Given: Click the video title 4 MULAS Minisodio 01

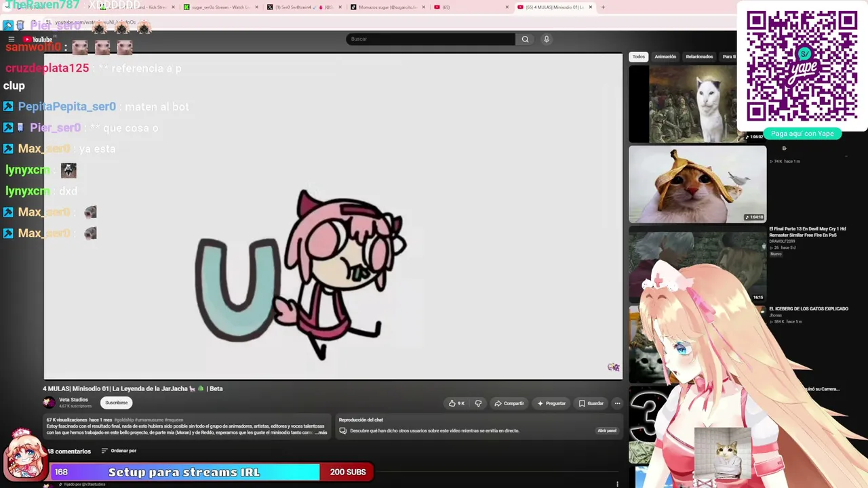Looking at the screenshot, I should tap(133, 389).
